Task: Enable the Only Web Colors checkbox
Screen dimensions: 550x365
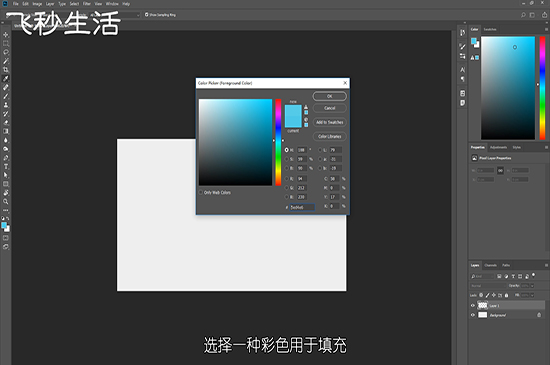Action: tap(201, 192)
